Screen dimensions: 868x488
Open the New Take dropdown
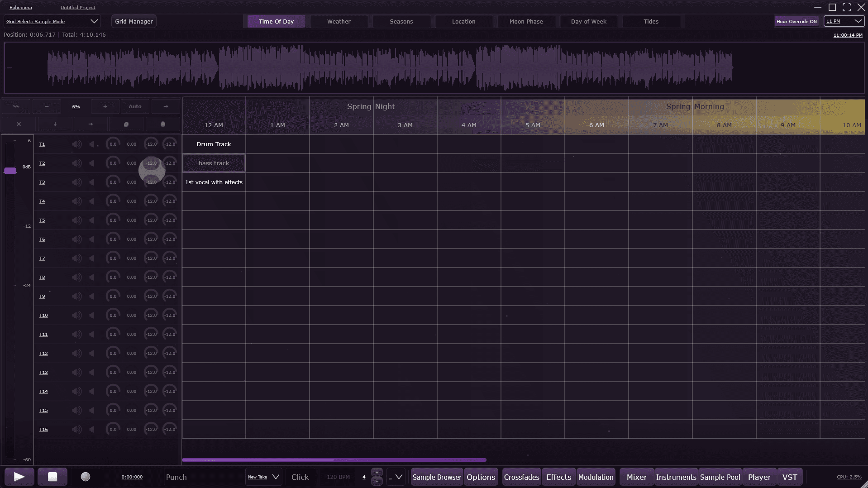click(263, 477)
